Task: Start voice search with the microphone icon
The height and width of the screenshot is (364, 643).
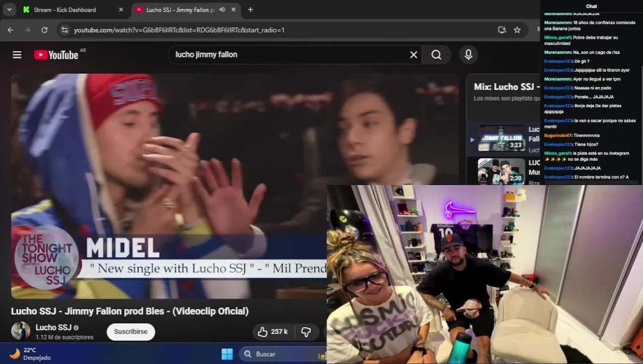Action: [x=469, y=55]
